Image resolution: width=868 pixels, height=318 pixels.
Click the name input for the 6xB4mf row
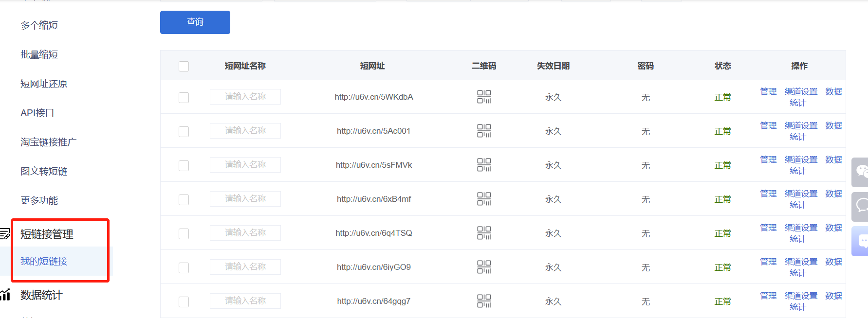(245, 199)
